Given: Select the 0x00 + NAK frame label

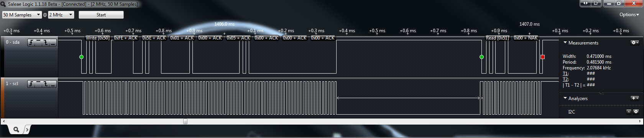Looking at the screenshot, I should click(x=526, y=38).
